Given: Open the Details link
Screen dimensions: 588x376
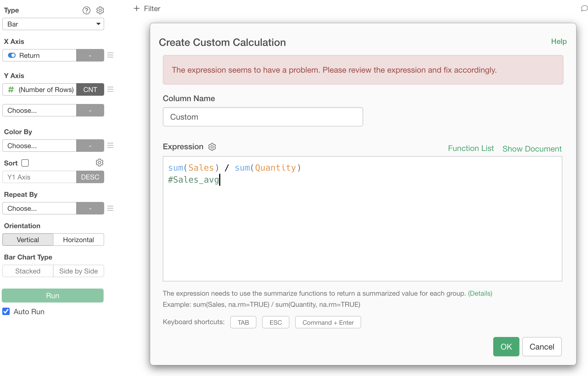Looking at the screenshot, I should [x=480, y=293].
